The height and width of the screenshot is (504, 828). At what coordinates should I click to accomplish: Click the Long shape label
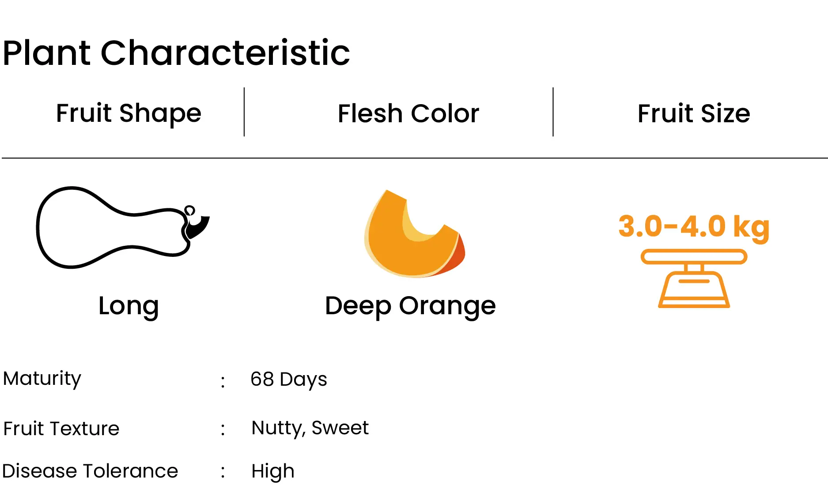[129, 306]
